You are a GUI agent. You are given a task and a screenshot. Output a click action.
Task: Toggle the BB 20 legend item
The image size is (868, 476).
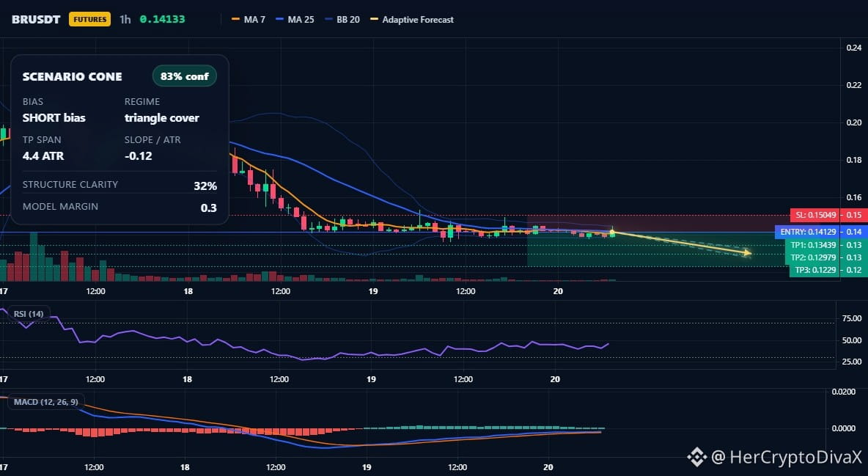click(342, 19)
